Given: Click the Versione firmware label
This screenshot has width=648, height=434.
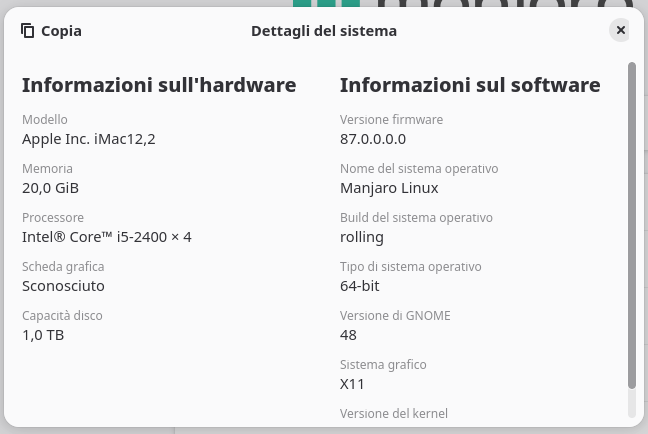Looking at the screenshot, I should 391,120.
